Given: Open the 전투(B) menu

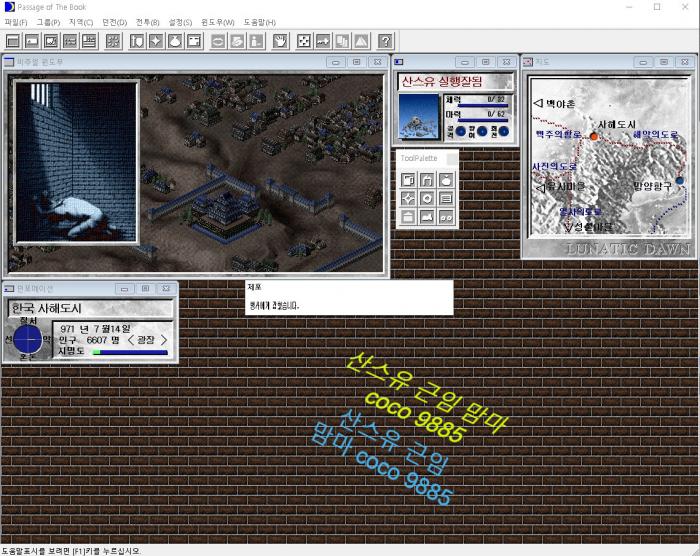Looking at the screenshot, I should coord(147,22).
